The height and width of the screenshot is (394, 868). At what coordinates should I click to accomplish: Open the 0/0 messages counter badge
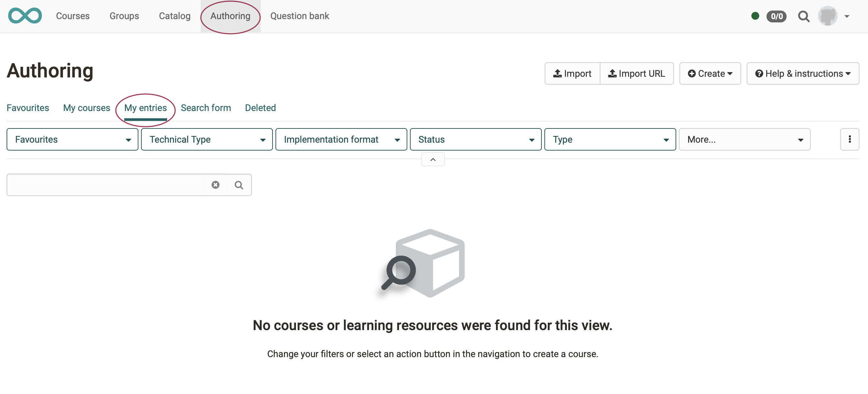click(x=776, y=16)
